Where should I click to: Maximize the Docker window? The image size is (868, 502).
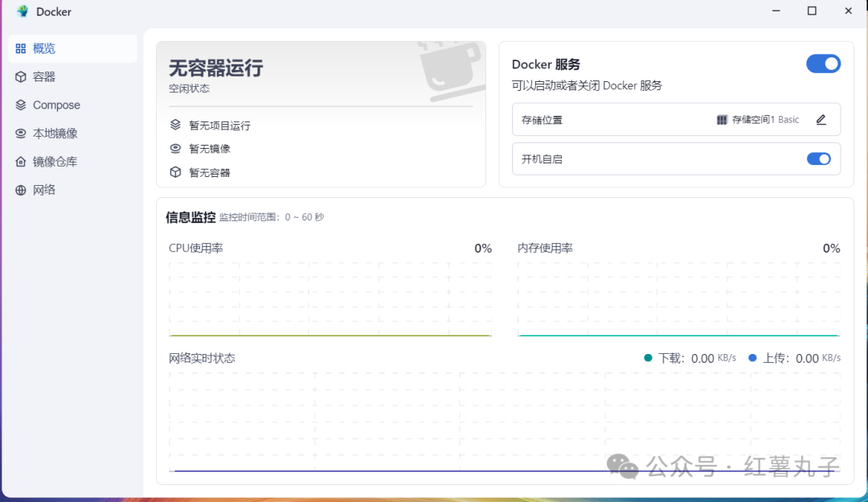812,11
